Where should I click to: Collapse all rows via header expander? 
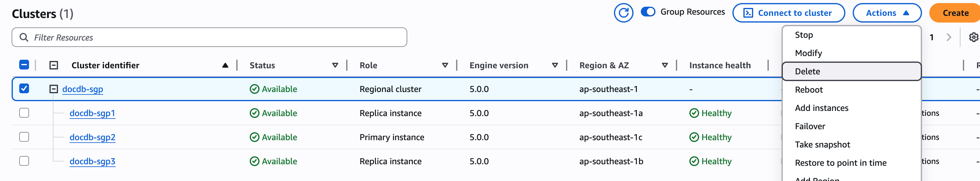point(54,65)
